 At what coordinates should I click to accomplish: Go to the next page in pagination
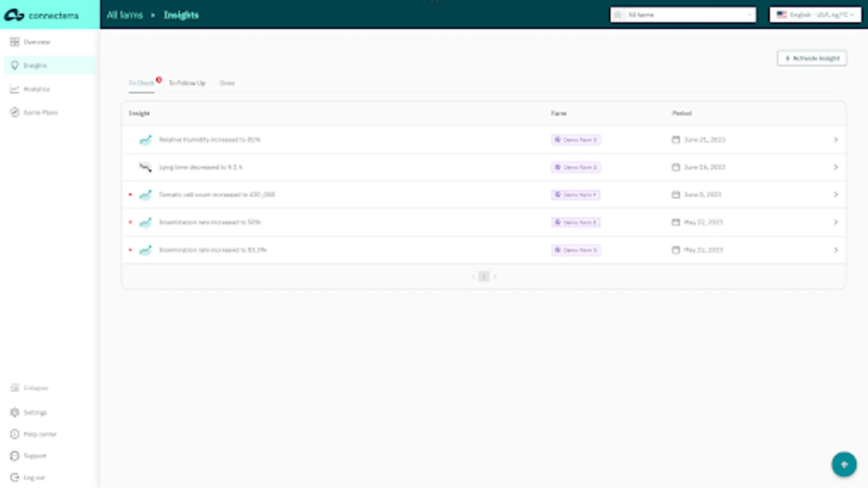(495, 277)
